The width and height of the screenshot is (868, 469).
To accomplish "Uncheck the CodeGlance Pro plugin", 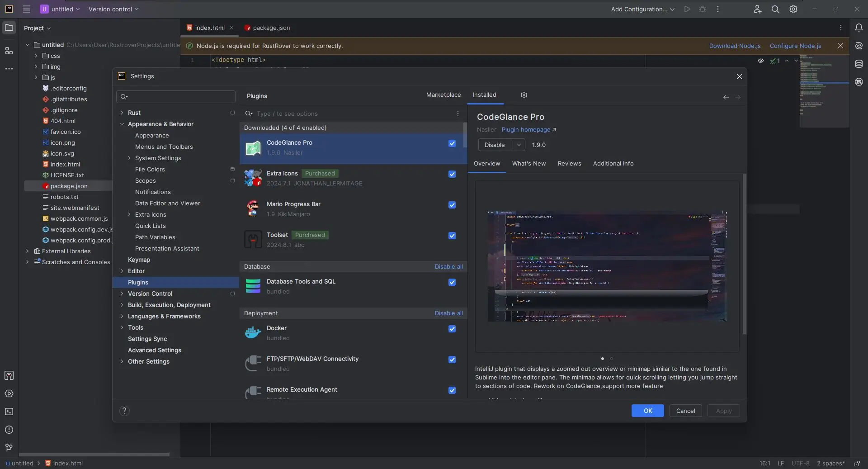I will pyautogui.click(x=452, y=143).
